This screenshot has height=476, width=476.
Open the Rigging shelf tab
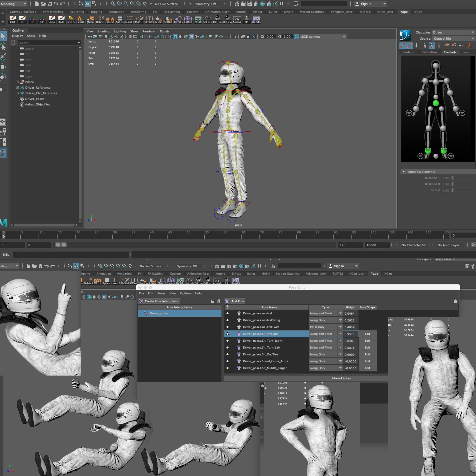click(96, 12)
